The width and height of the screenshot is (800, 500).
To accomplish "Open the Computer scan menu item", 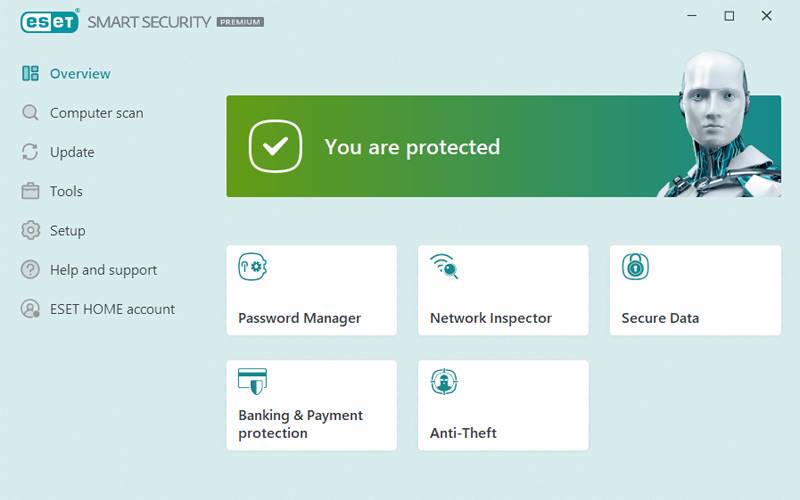I will [97, 113].
